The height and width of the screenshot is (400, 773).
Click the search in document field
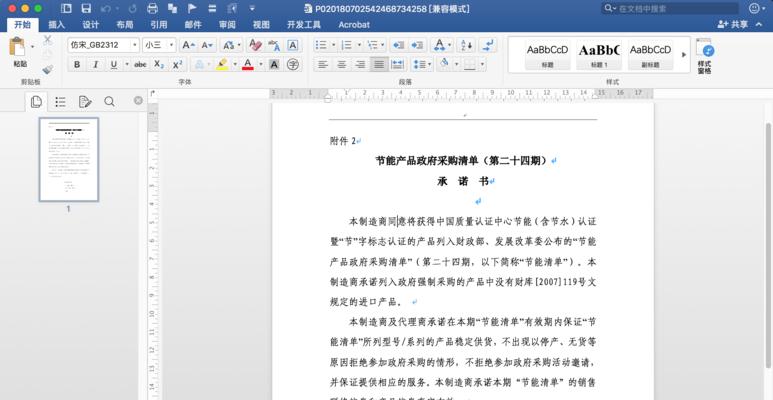[x=669, y=8]
